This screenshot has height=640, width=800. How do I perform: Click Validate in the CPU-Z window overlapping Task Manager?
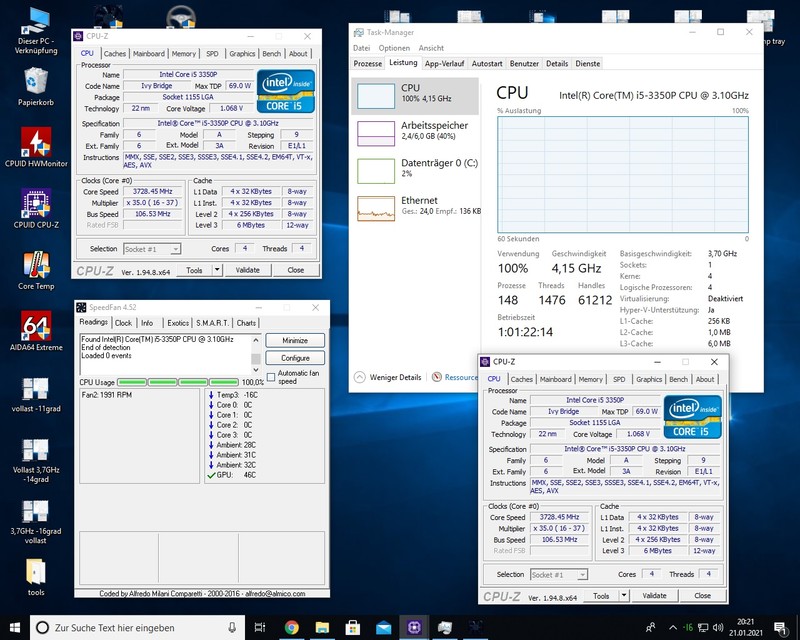tap(655, 596)
